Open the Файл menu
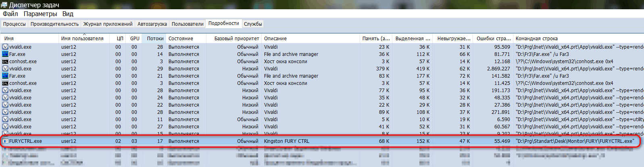644x167 pixels. [10, 14]
